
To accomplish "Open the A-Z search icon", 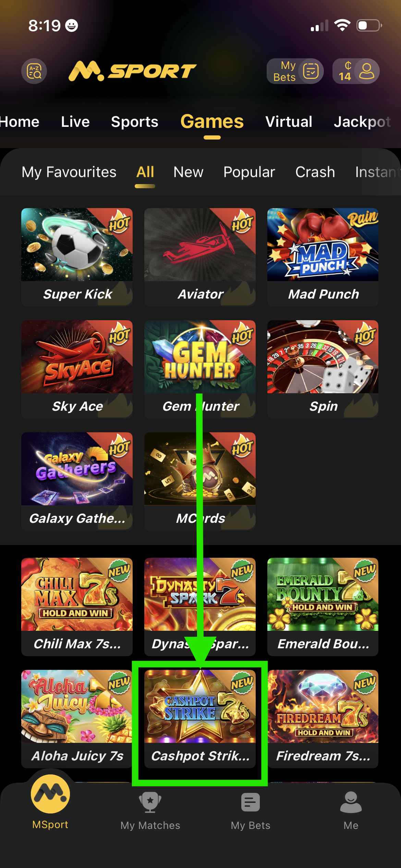I will (34, 71).
